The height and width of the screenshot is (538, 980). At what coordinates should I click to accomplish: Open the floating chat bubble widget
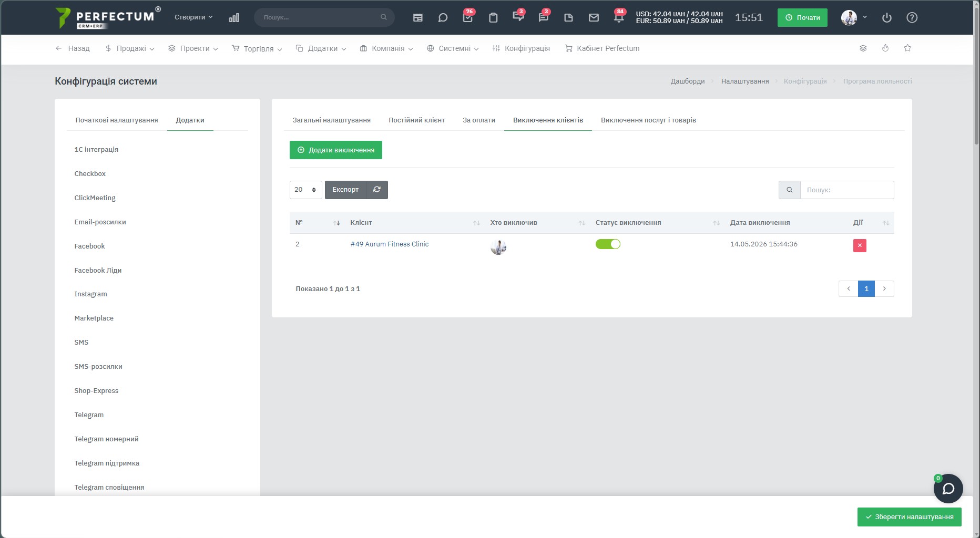pos(948,489)
